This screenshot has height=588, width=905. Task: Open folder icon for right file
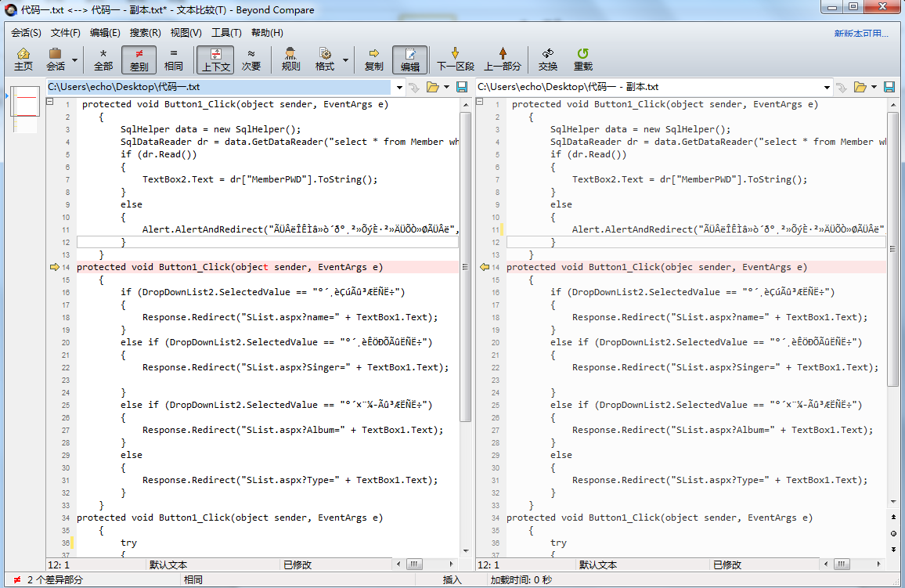(x=860, y=87)
